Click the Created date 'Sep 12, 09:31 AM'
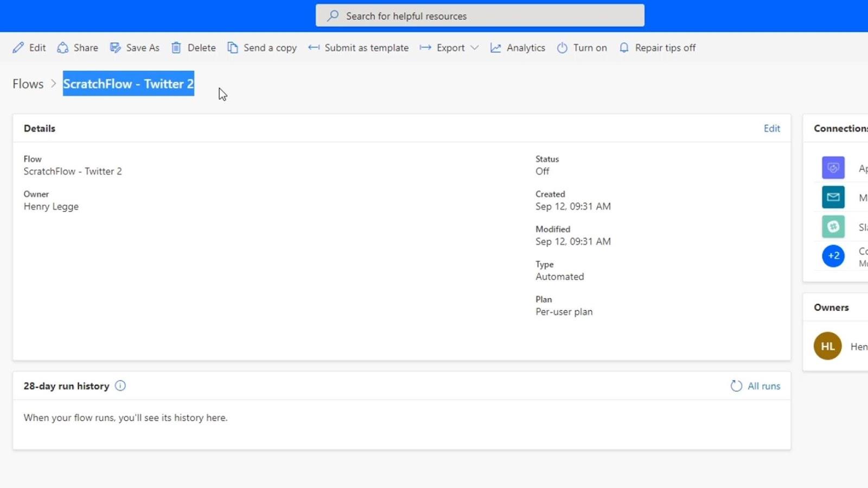868x488 pixels. tap(573, 207)
